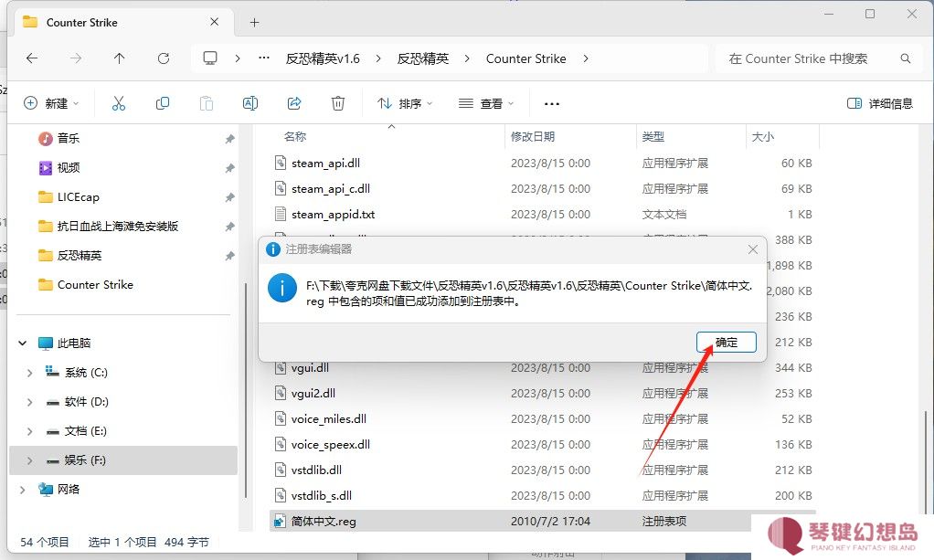Select voice_miles.dll file
The height and width of the screenshot is (560, 934).
point(329,418)
